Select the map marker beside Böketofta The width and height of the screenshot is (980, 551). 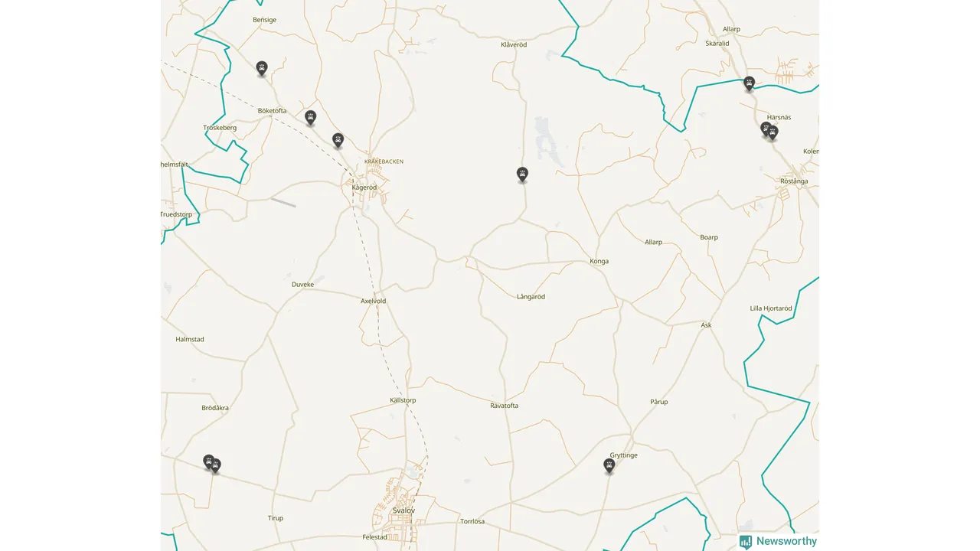(310, 117)
